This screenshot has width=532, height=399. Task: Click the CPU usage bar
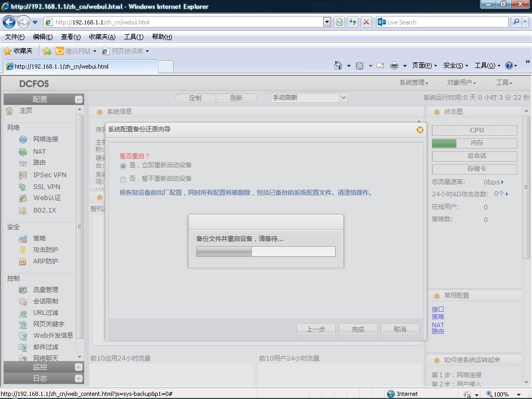click(x=474, y=130)
